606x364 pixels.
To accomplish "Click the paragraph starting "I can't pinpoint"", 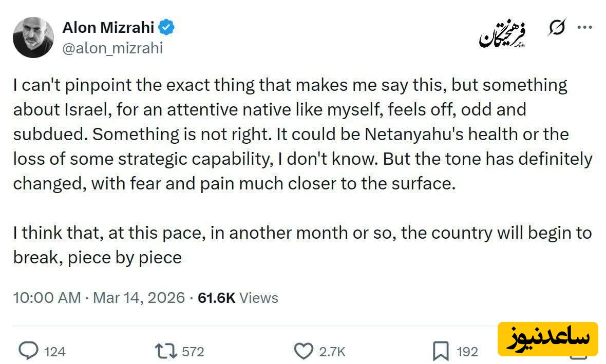I will [x=302, y=135].
